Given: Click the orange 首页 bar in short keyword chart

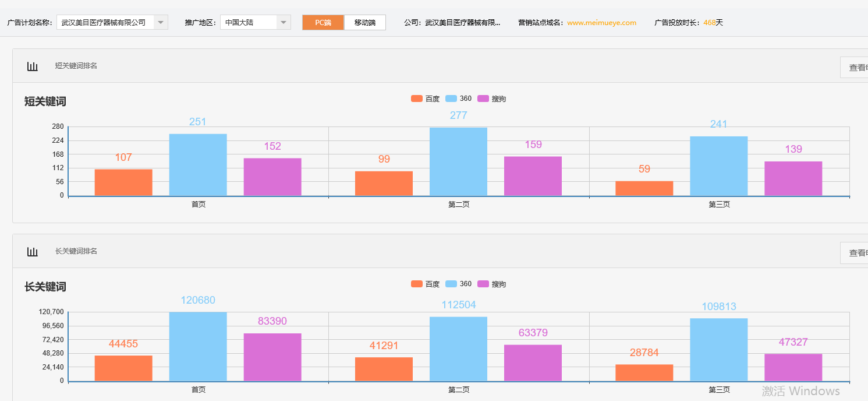Looking at the screenshot, I should (x=123, y=182).
